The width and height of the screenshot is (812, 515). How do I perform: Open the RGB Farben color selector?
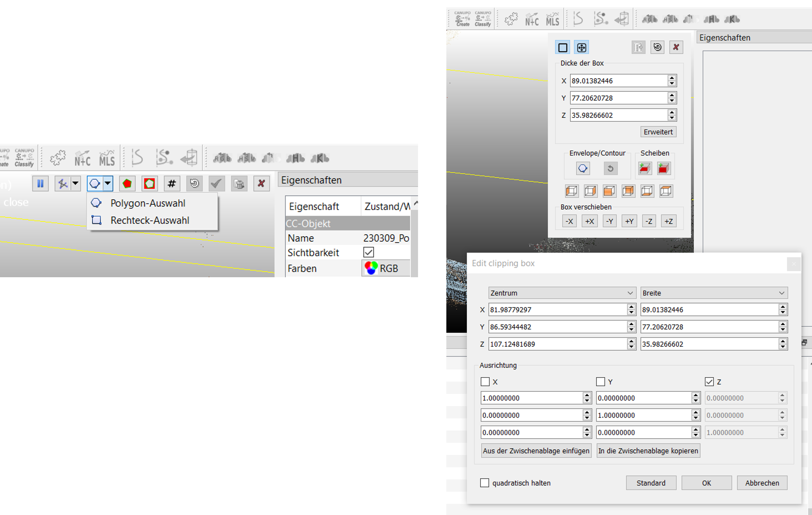coord(386,268)
